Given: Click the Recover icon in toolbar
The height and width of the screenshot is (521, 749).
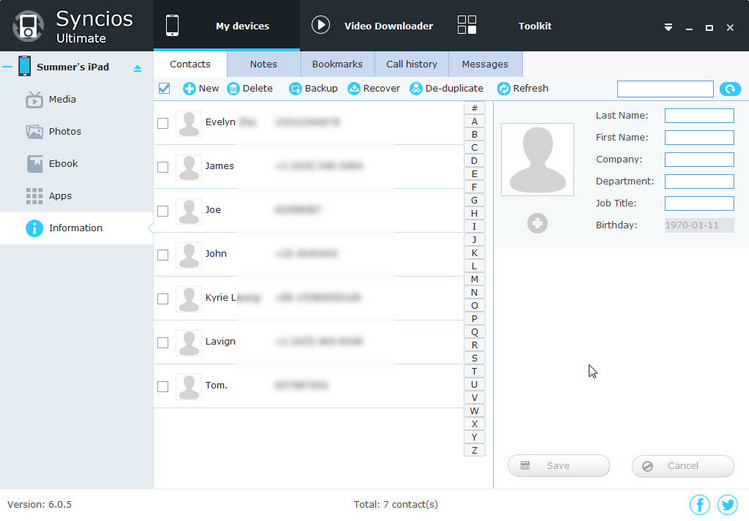Looking at the screenshot, I should coord(353,89).
